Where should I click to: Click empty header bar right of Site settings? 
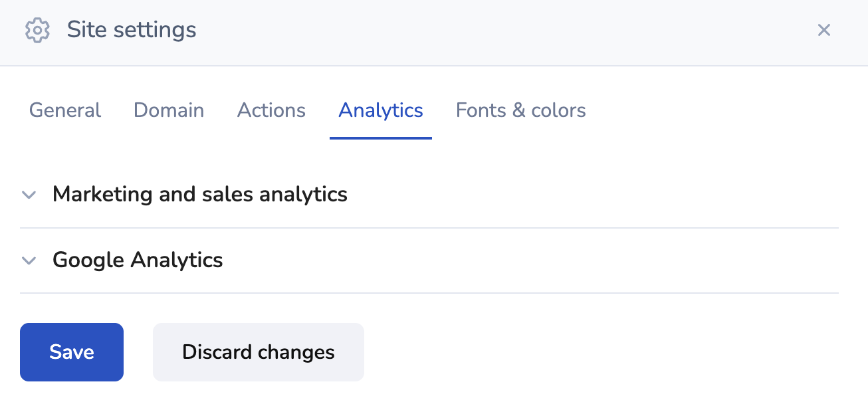click(498, 31)
